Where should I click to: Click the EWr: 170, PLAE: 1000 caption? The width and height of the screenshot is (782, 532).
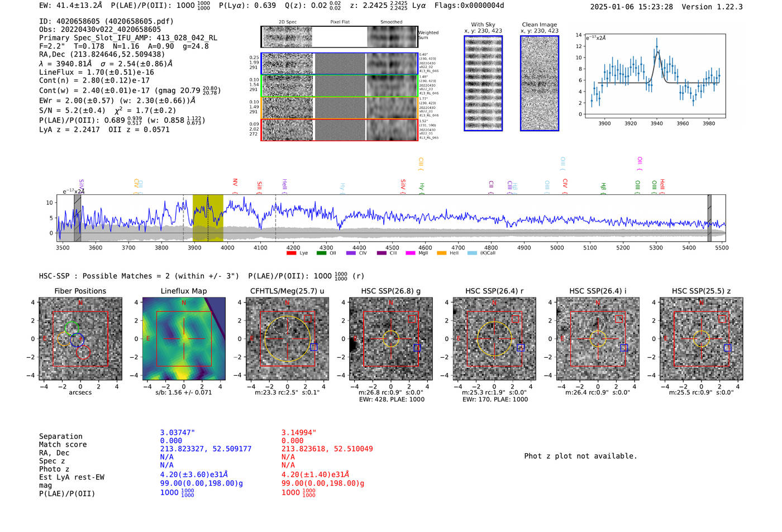point(495,400)
